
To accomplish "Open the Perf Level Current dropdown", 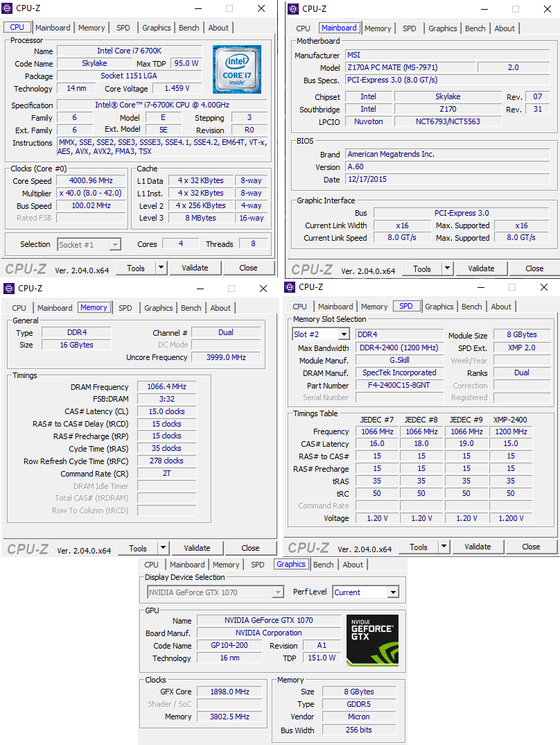I will tap(365, 592).
